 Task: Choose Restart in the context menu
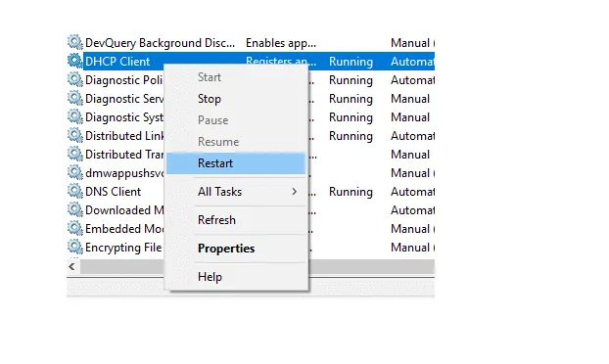236,163
